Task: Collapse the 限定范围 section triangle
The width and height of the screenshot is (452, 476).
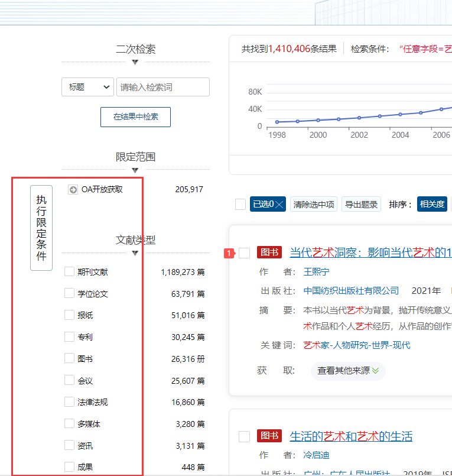Action: 135,170
